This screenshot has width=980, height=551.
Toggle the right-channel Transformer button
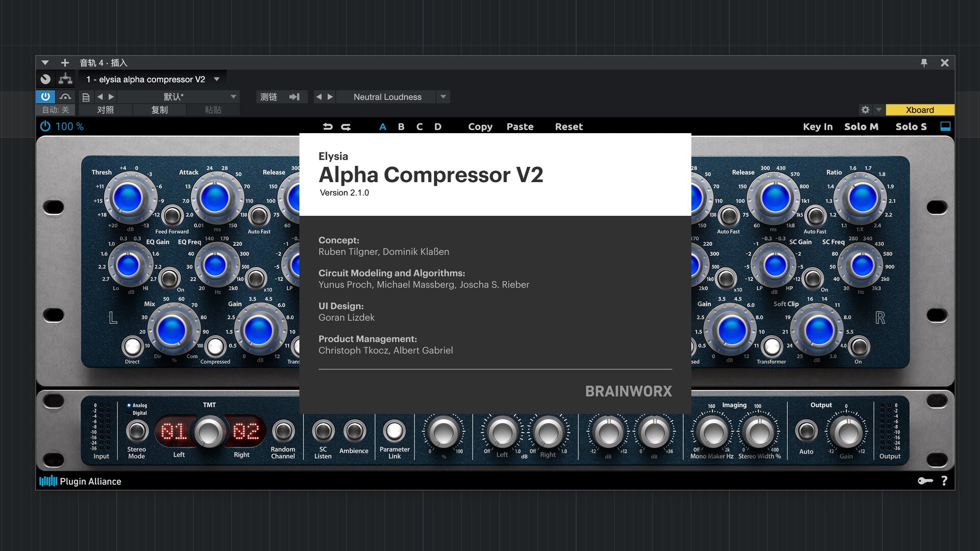(772, 347)
